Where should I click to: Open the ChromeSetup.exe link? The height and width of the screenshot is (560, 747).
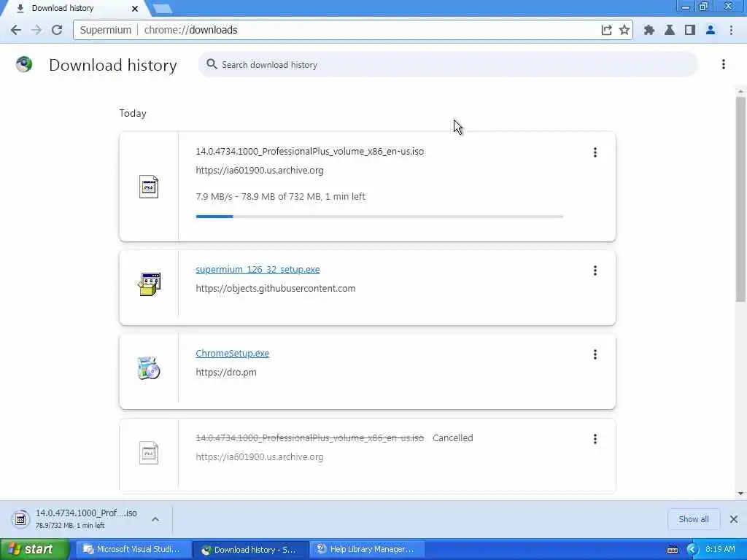tap(233, 354)
